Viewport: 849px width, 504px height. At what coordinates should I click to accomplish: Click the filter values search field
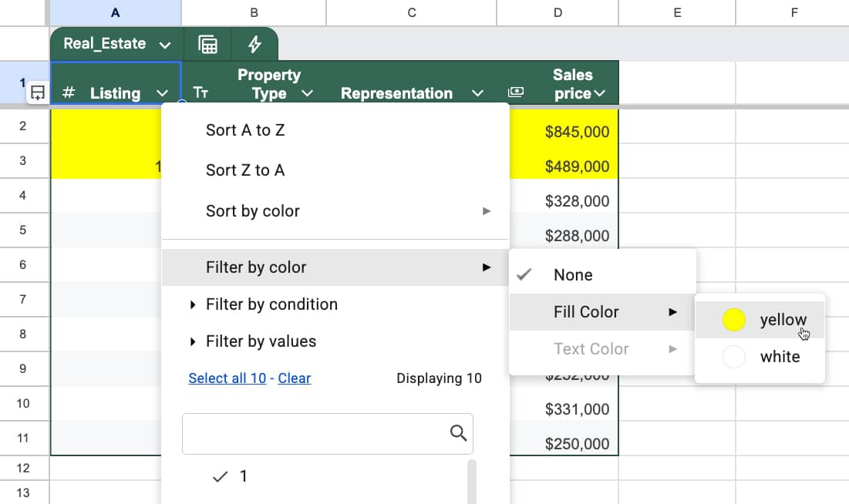click(328, 434)
